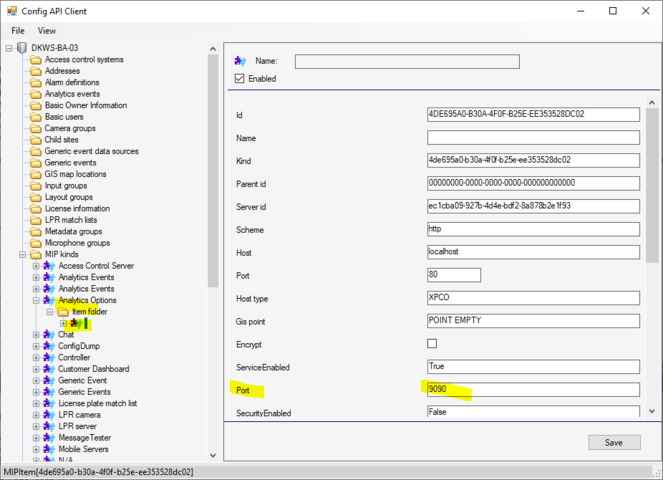
Task: Open the File menu
Action: click(x=18, y=31)
